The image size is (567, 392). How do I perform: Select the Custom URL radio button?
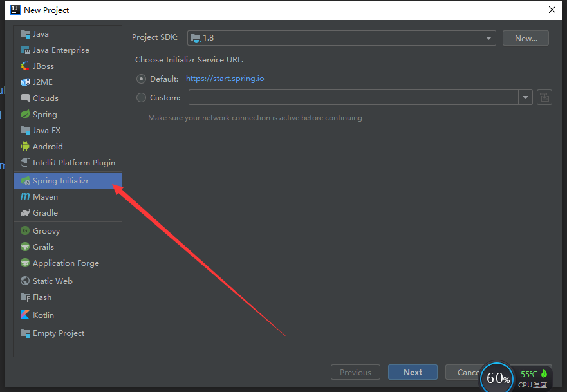click(x=141, y=98)
